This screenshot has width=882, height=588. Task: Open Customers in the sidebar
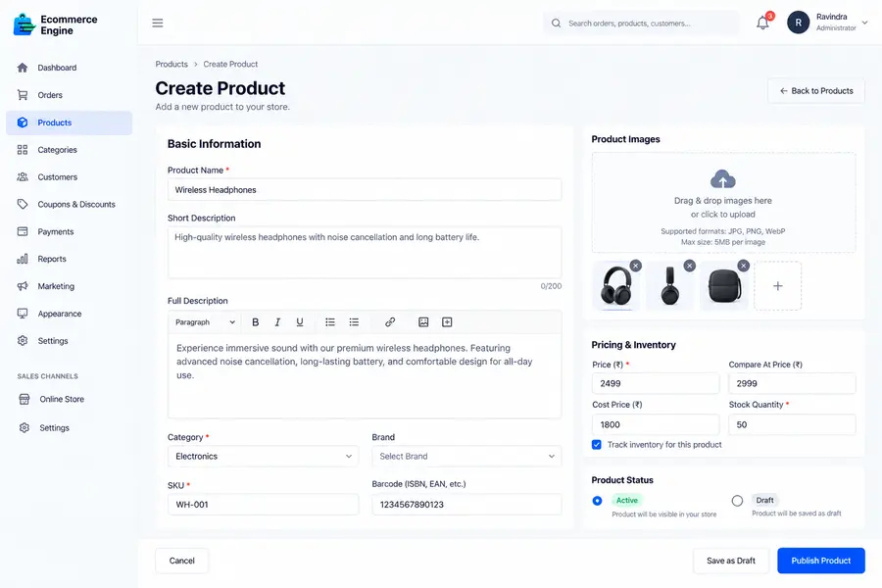[x=70, y=176]
